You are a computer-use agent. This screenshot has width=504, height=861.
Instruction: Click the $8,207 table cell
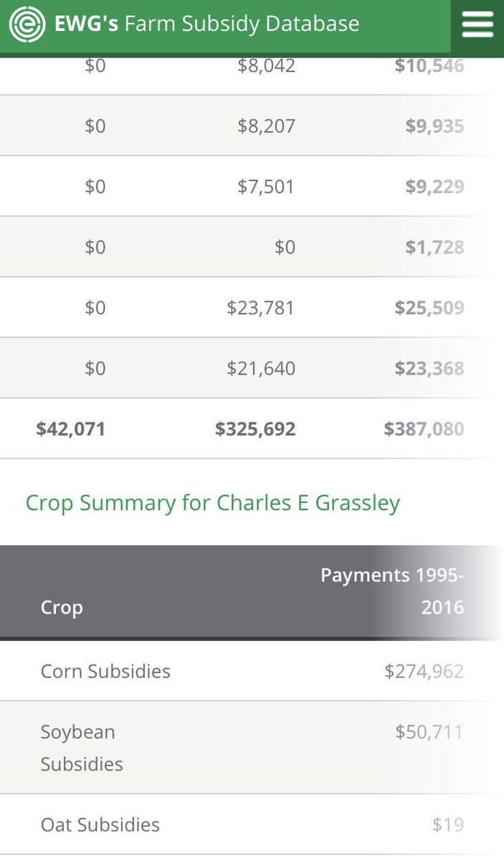pyautogui.click(x=267, y=126)
